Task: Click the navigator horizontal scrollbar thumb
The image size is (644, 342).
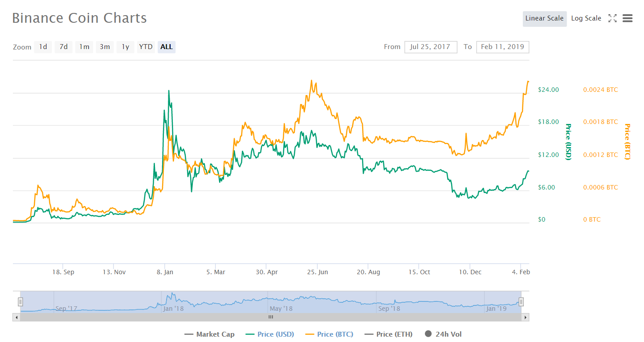Action: 271,317
